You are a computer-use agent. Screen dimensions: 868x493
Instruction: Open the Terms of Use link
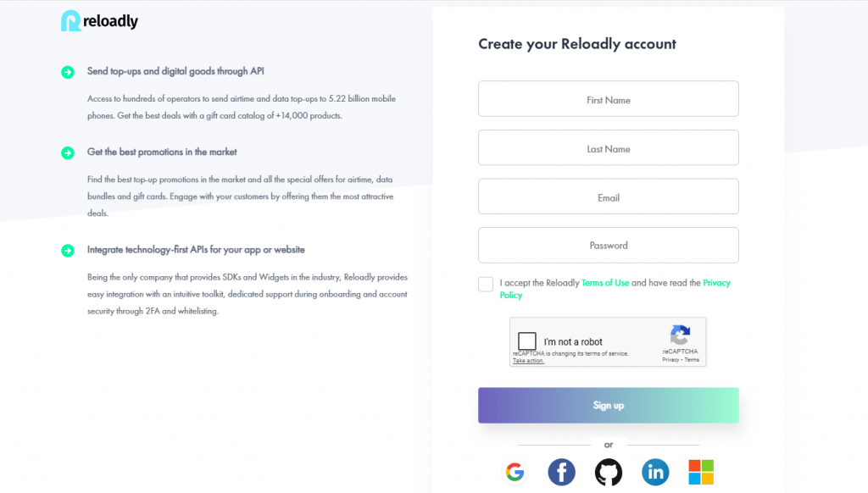tap(605, 283)
